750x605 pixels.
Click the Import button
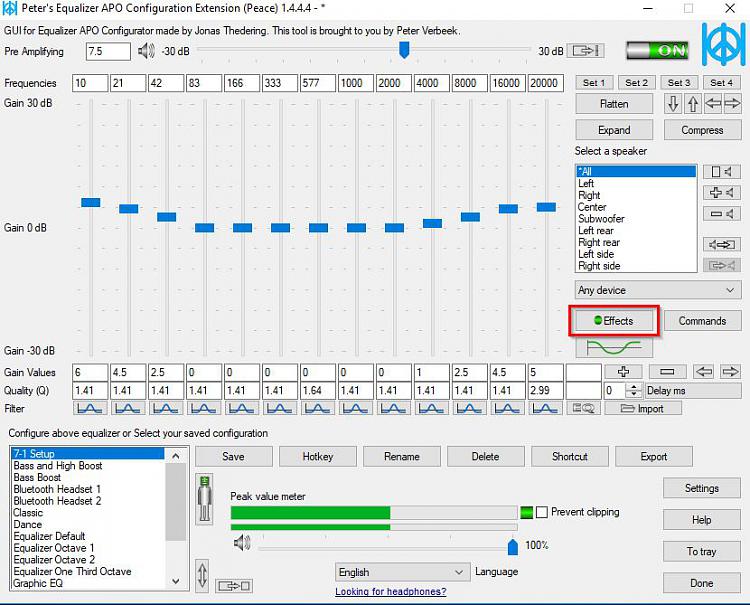click(643, 408)
